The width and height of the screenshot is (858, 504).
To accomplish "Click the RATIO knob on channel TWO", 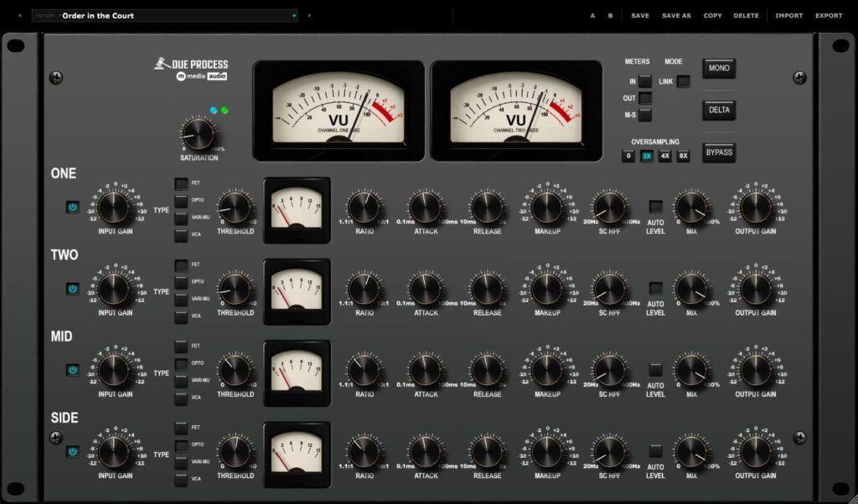I will click(x=364, y=289).
